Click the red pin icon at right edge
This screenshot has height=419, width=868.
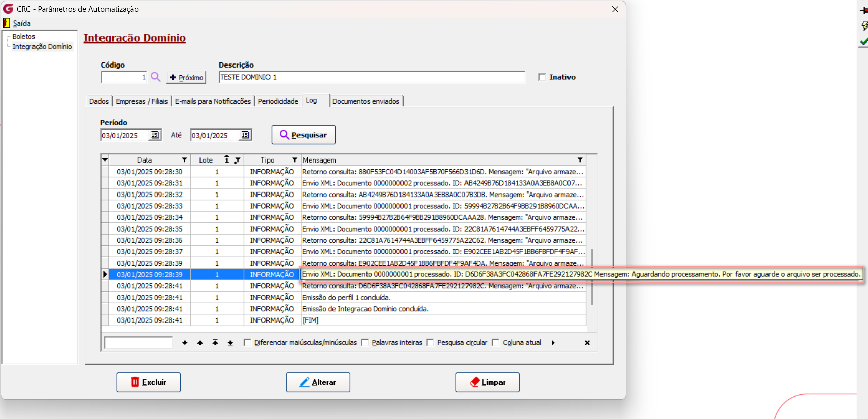(x=864, y=10)
